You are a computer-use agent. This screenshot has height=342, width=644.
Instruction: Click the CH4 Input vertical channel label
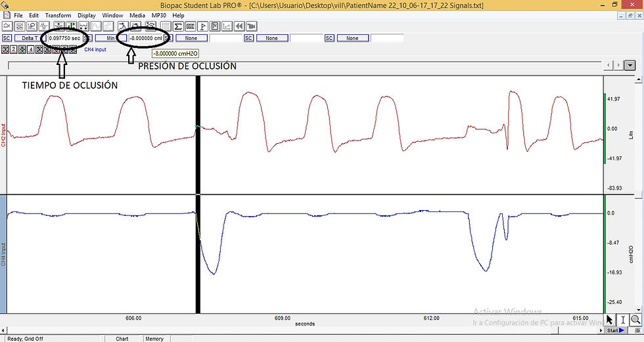(x=3, y=254)
